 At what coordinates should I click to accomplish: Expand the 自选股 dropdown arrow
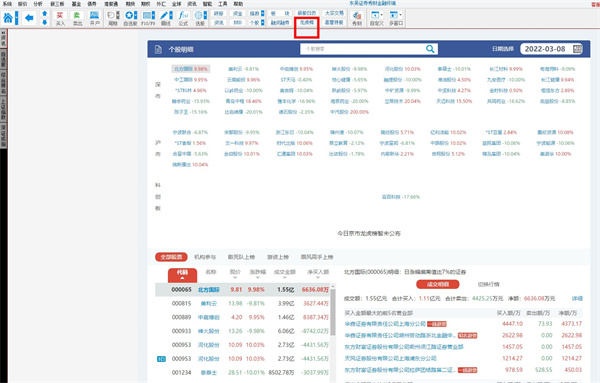click(x=135, y=15)
